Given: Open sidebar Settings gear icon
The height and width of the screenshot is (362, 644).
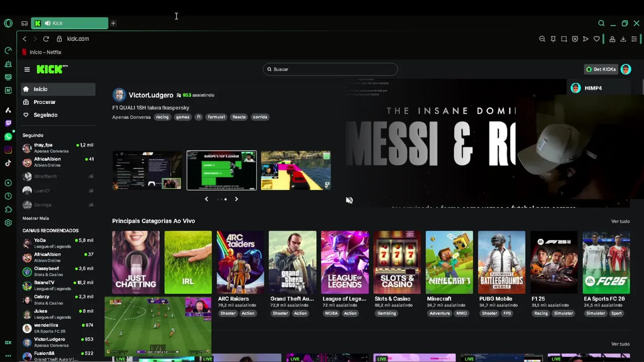Looking at the screenshot, I should click(8, 223).
